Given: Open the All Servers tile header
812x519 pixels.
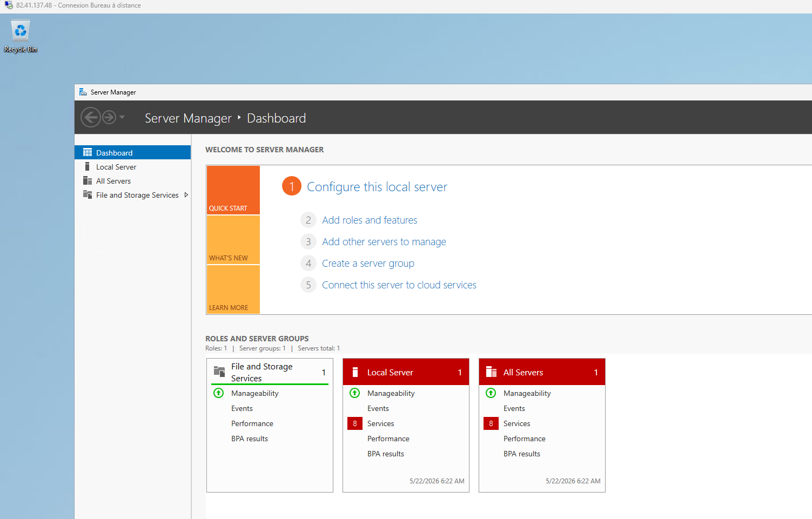Looking at the screenshot, I should coord(542,372).
